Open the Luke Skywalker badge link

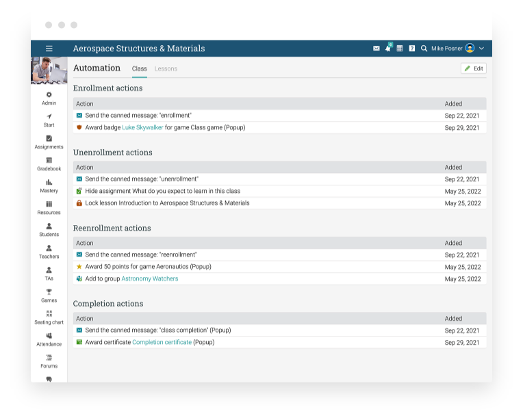point(143,127)
